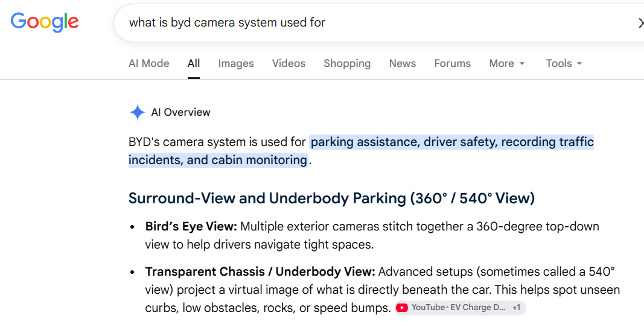Click highlighted text "parking assistance, driver safety"

click(x=403, y=142)
